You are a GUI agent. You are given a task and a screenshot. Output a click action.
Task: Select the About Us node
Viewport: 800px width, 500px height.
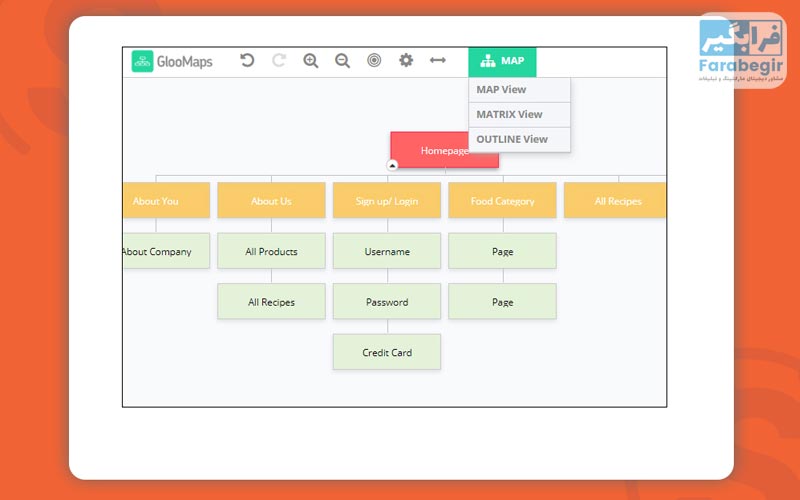pos(271,201)
